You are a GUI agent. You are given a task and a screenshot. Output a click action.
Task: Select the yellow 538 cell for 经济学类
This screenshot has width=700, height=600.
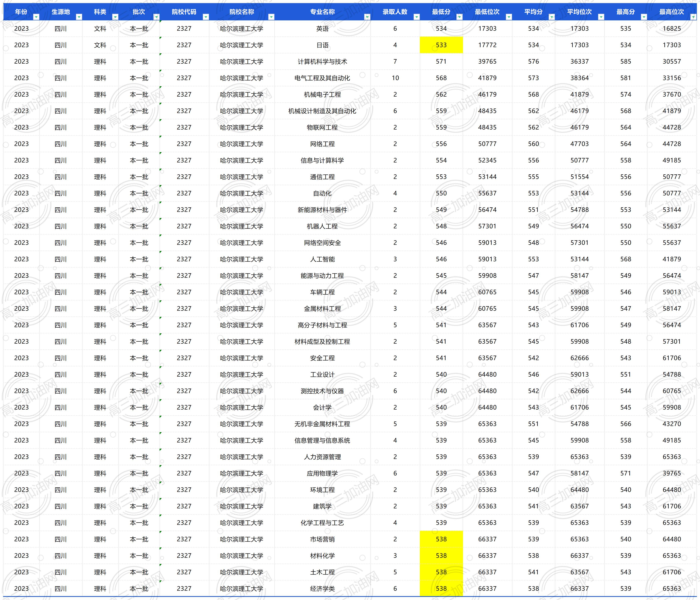point(441,588)
